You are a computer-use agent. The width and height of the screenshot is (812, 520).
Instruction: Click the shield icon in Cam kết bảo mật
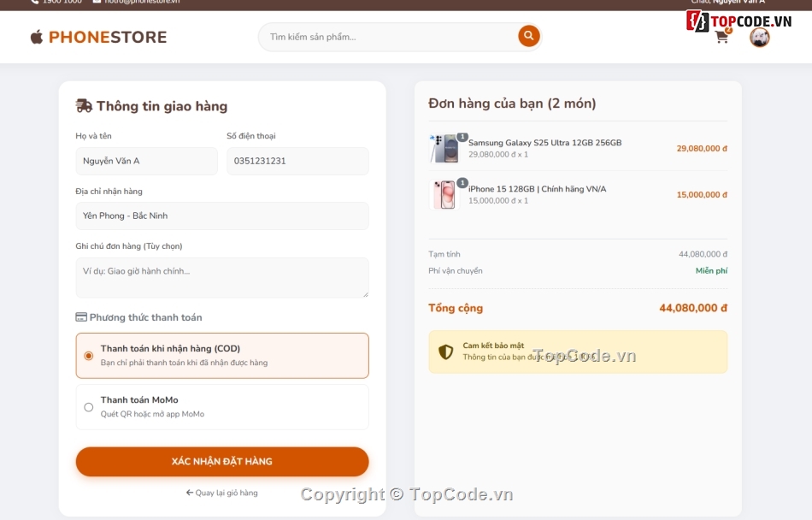coord(444,351)
